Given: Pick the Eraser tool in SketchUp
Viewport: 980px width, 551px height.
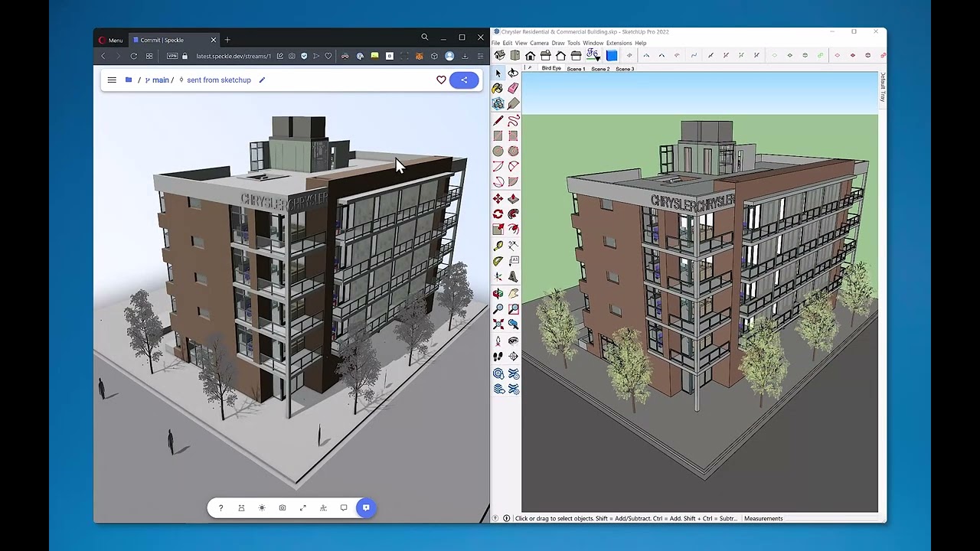Looking at the screenshot, I should coord(513,88).
